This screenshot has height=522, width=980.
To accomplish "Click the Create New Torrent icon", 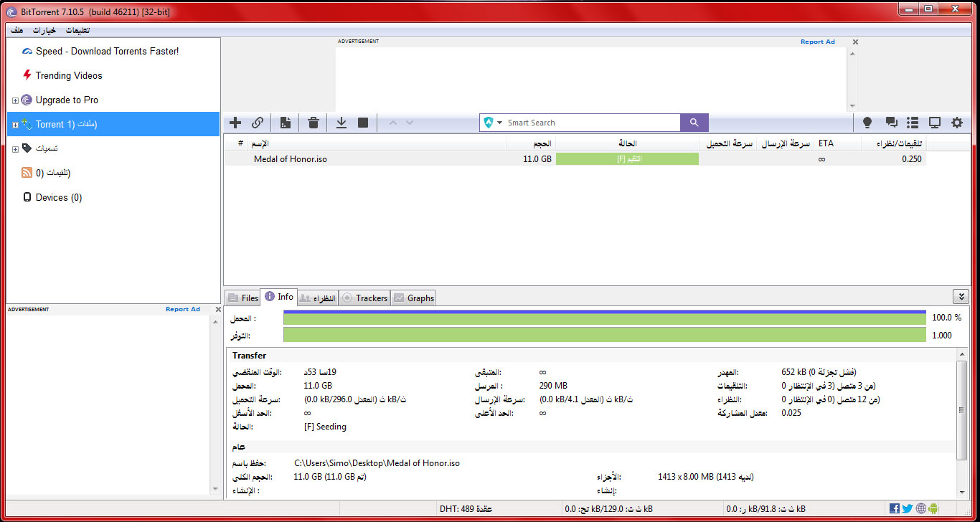I will click(x=286, y=123).
